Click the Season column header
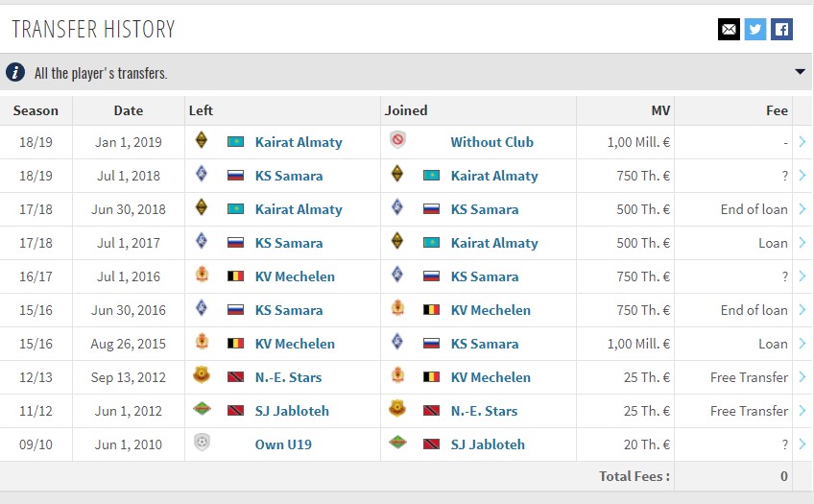This screenshot has width=814, height=504. click(36, 110)
